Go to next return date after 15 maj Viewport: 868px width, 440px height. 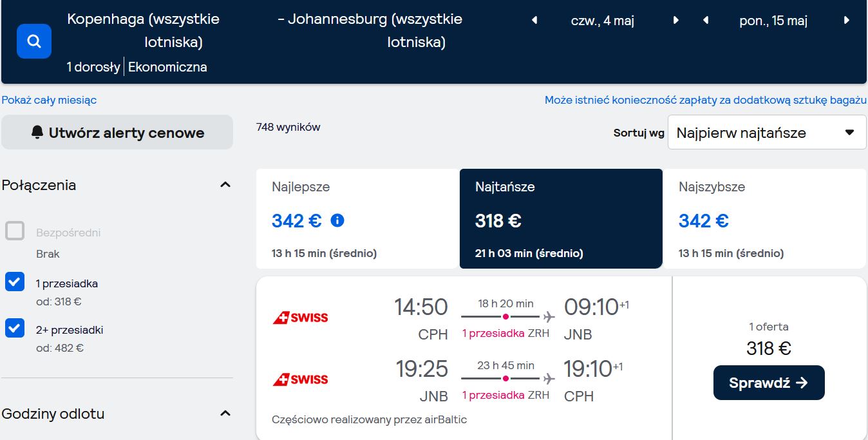(x=847, y=21)
